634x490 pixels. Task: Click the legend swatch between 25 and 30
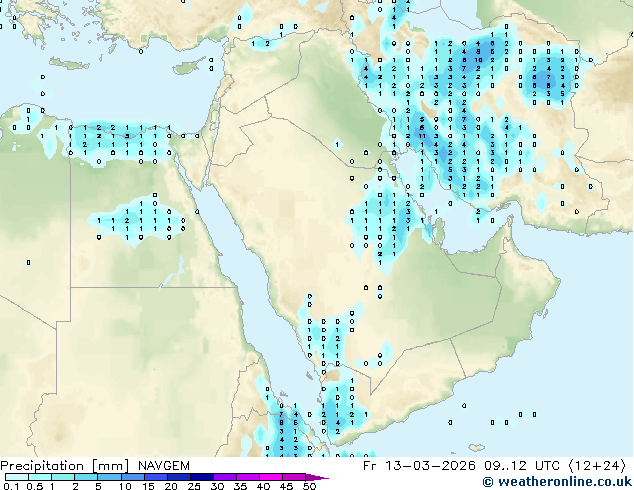pyautogui.click(x=201, y=477)
